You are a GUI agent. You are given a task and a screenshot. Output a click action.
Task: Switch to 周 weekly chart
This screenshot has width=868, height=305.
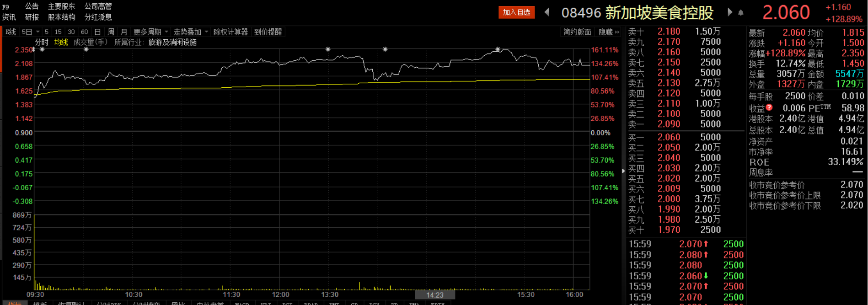tap(111, 32)
